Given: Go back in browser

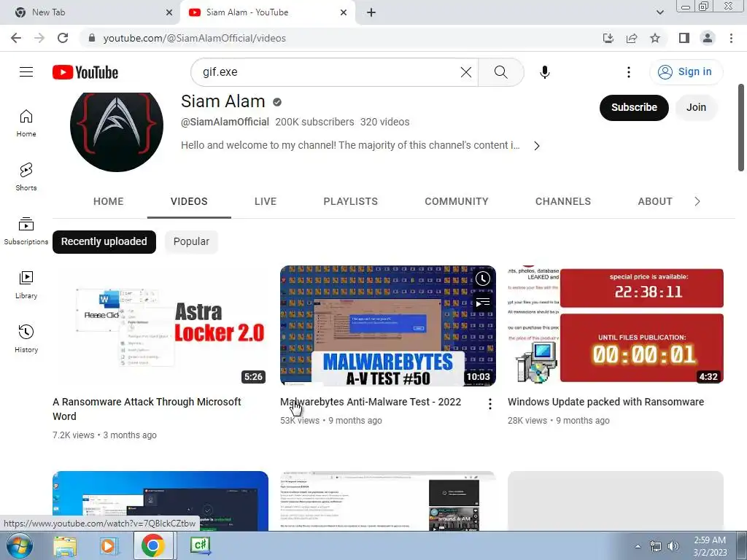Looking at the screenshot, I should coord(16,38).
